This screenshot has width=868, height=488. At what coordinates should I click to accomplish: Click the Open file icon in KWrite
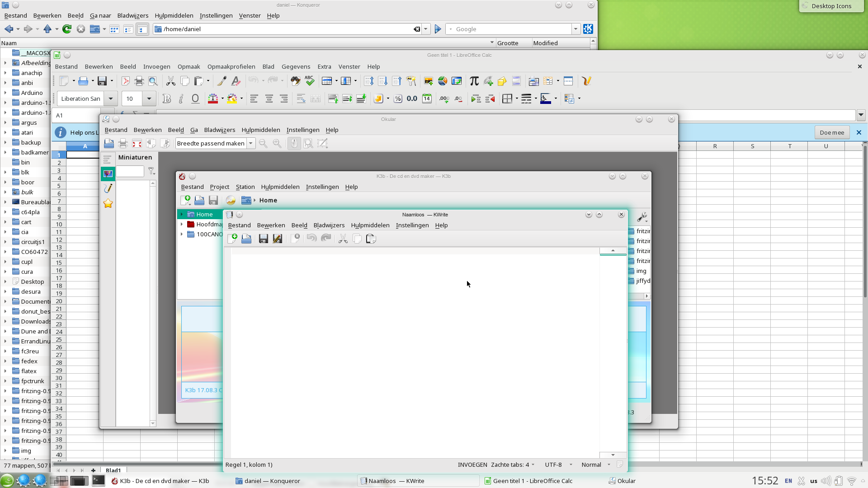[246, 239]
